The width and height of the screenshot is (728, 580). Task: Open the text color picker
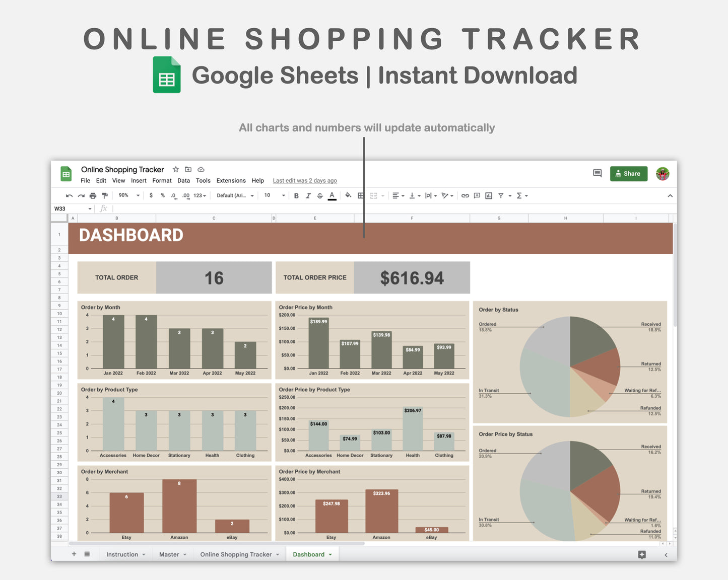pos(332,195)
